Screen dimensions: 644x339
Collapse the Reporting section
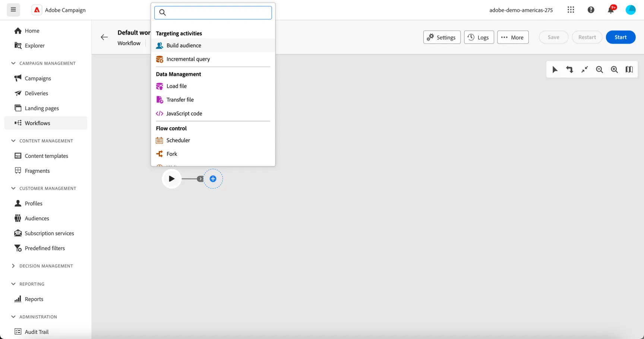tap(13, 284)
